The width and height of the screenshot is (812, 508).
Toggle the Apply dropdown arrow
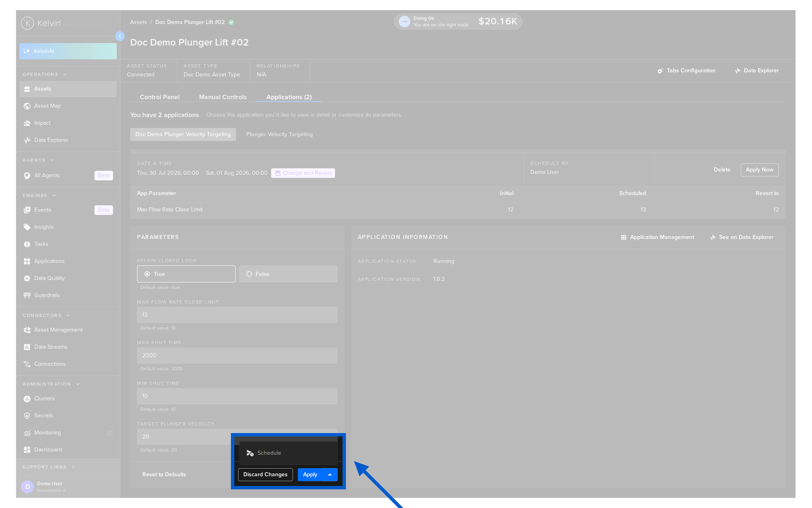click(330, 475)
